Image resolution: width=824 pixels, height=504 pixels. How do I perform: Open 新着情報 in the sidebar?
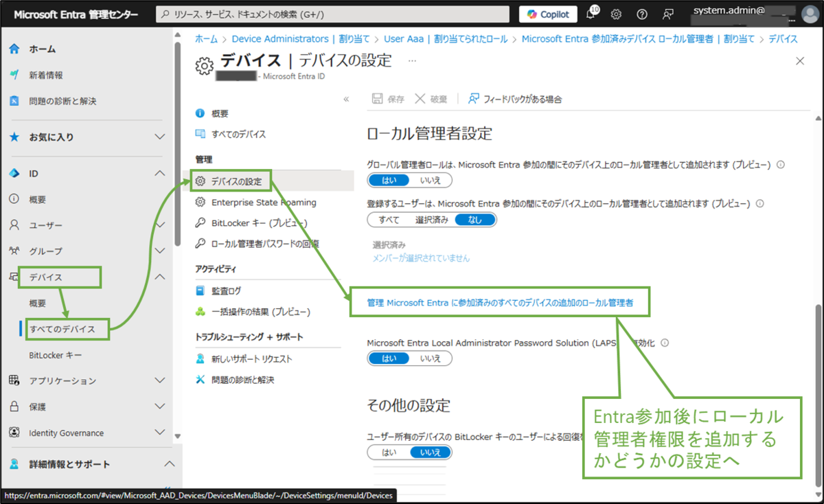point(46,75)
